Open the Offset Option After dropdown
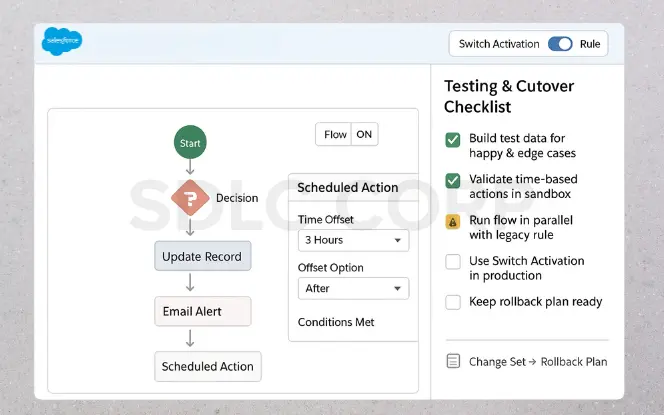 (x=353, y=288)
